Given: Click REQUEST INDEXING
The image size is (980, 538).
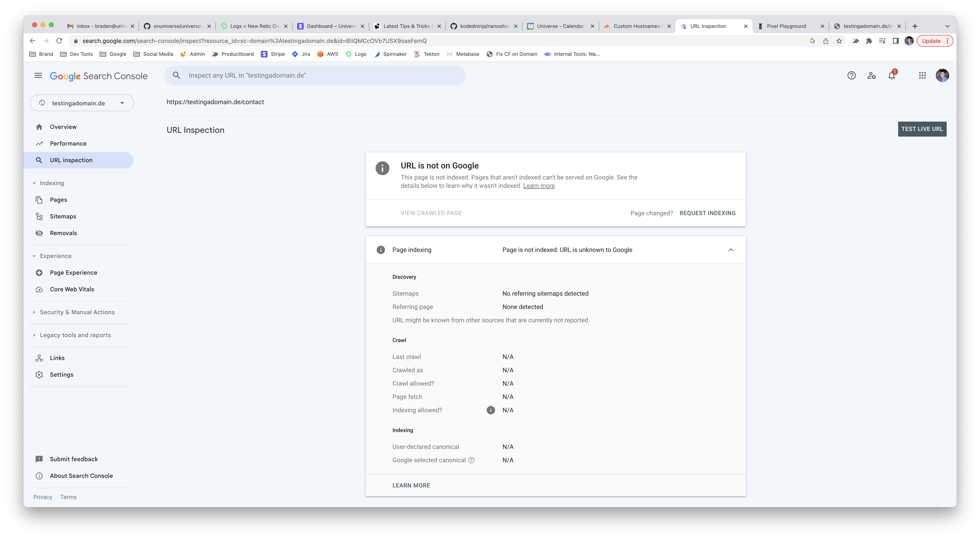Looking at the screenshot, I should click(x=707, y=213).
